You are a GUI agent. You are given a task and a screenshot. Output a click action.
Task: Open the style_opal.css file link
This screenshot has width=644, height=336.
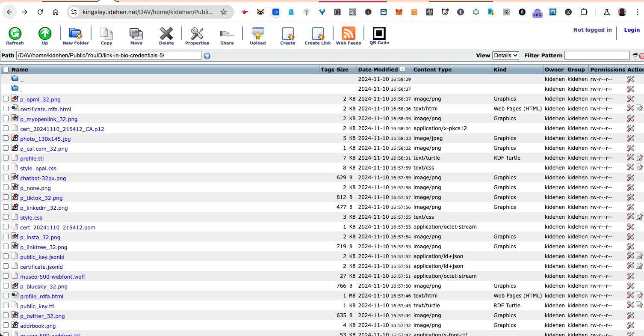[38, 168]
